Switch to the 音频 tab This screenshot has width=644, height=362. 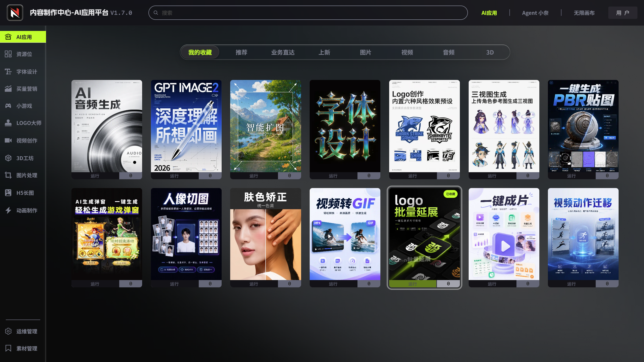pos(449,52)
